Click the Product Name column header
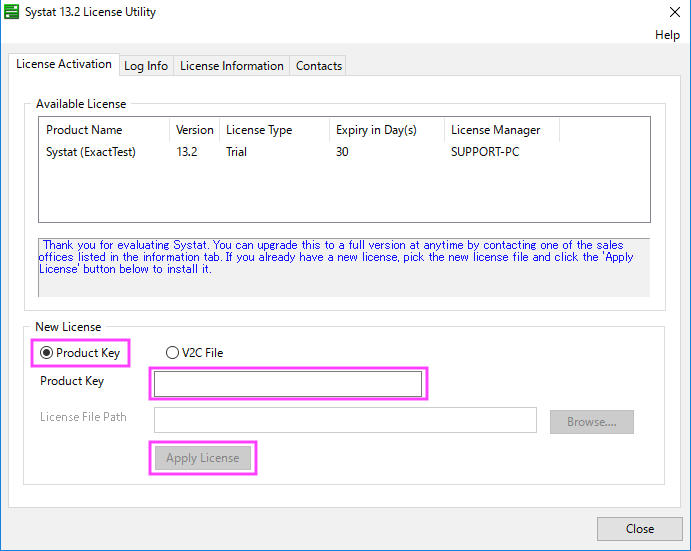Viewport: 691px width, 551px height. (x=104, y=130)
